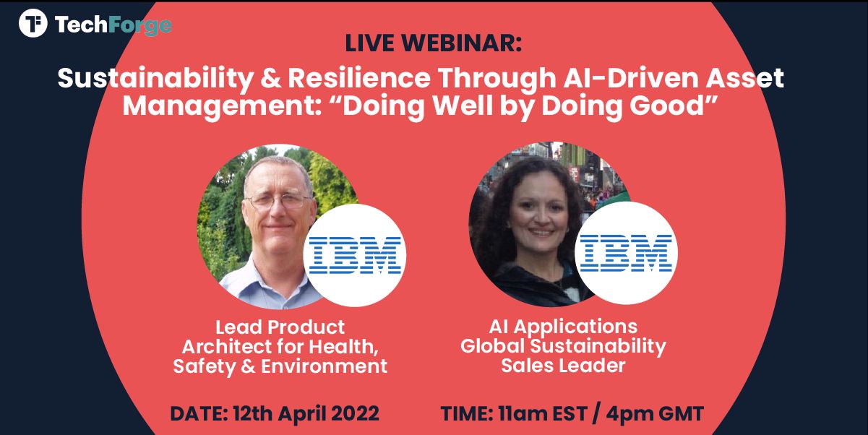Click "AI Applications Global Sustainability Sales Leader"

click(564, 346)
